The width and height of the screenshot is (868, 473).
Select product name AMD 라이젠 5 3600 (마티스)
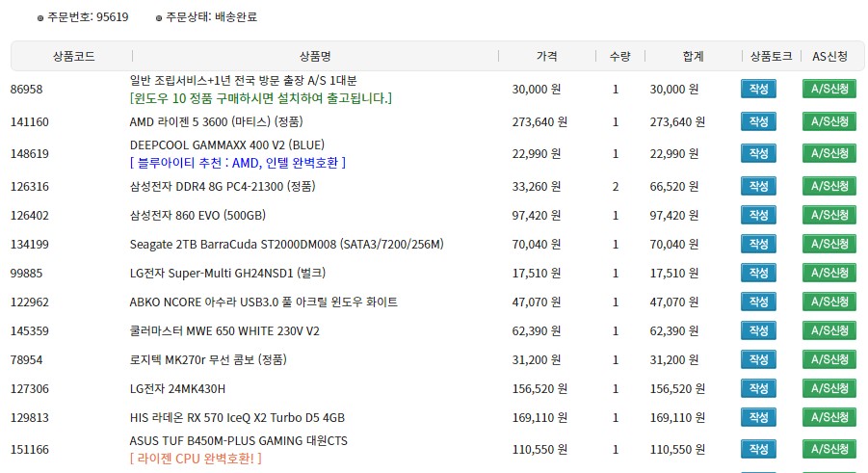tap(216, 121)
